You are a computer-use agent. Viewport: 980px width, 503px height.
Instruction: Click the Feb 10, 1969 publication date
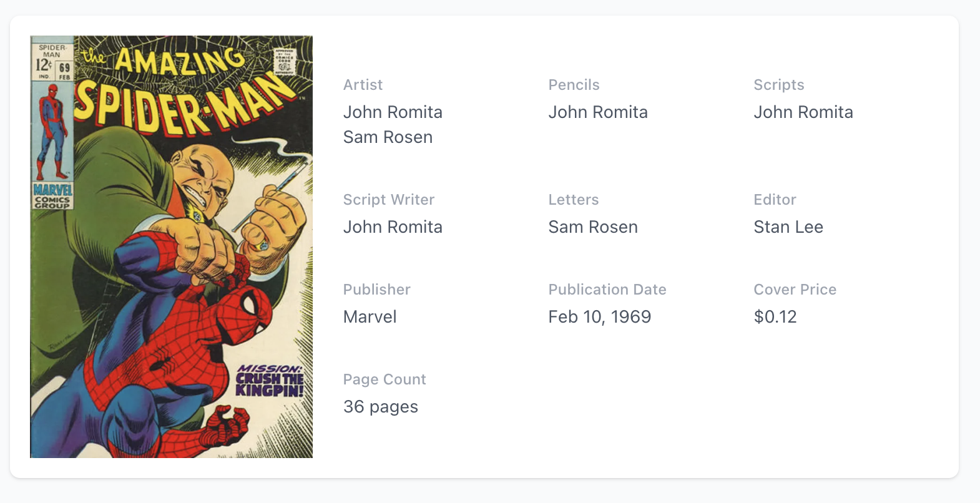click(599, 317)
